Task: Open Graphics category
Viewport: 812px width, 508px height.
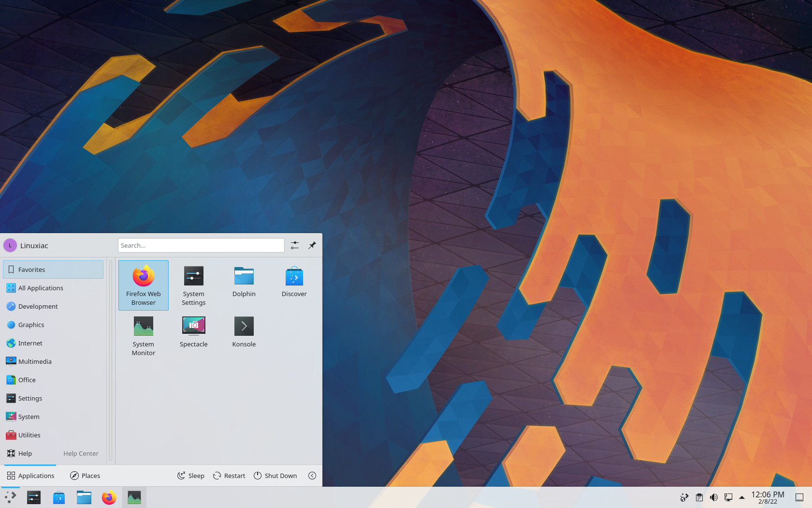Action: (53, 325)
